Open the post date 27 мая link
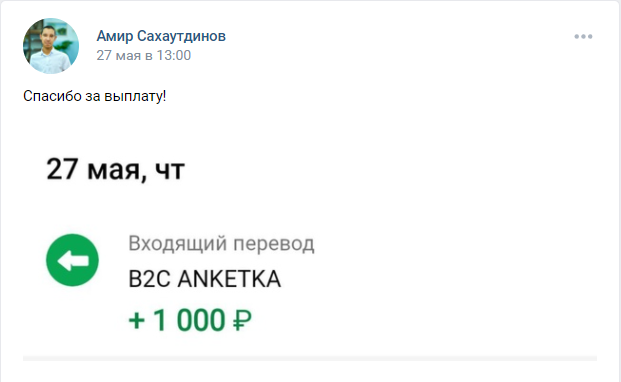The image size is (621, 382). (x=118, y=55)
